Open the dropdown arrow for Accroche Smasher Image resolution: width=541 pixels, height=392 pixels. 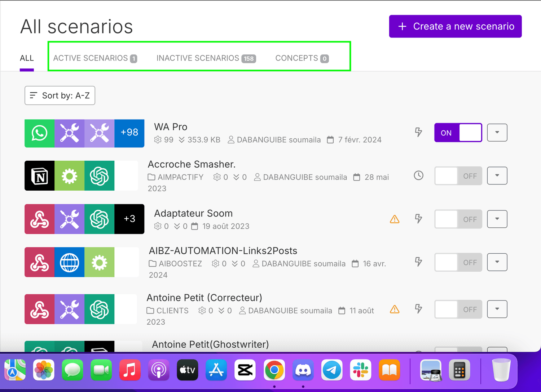[x=497, y=176]
